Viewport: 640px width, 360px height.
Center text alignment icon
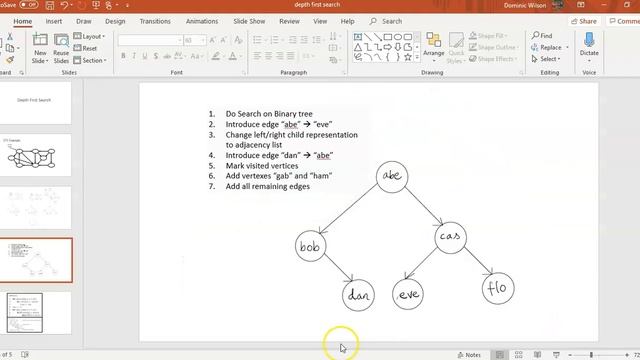[x=268, y=56]
